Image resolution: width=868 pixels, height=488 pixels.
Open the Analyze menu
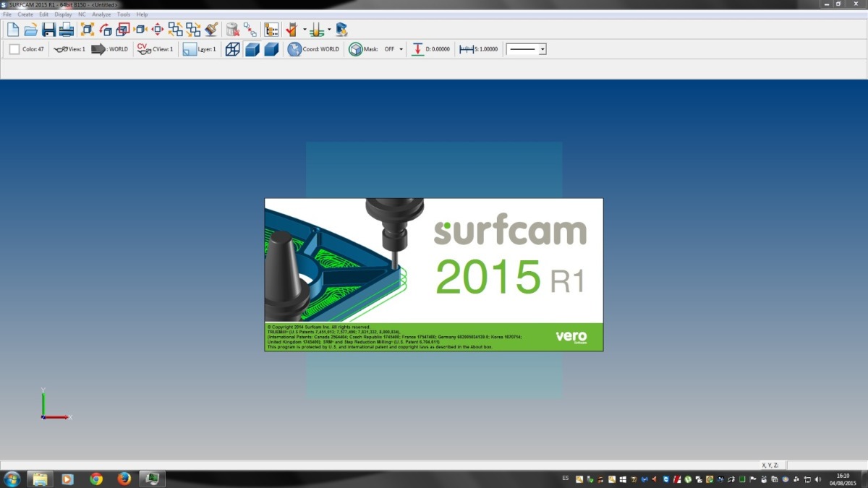point(101,14)
